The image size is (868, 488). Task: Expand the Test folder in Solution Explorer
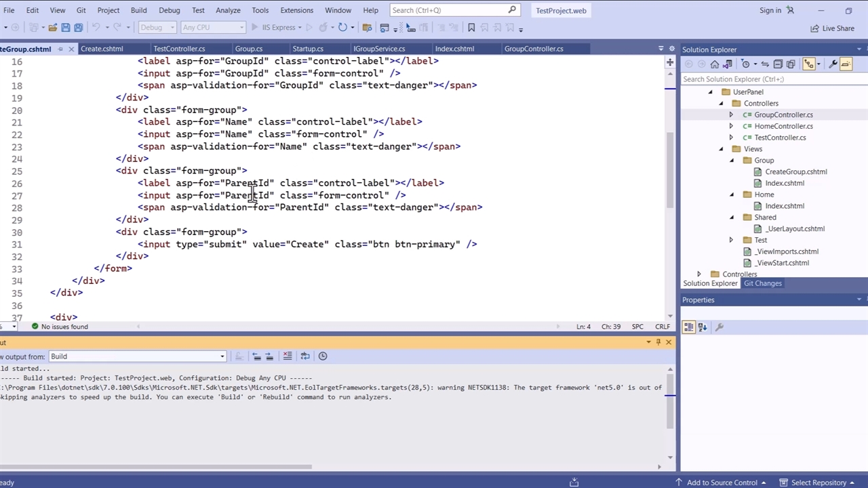coord(731,240)
